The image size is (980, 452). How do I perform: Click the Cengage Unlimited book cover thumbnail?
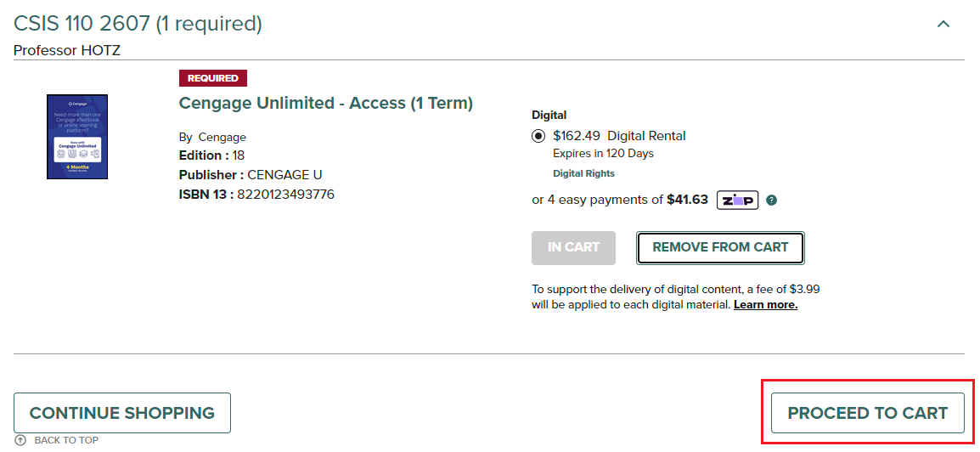(x=77, y=137)
